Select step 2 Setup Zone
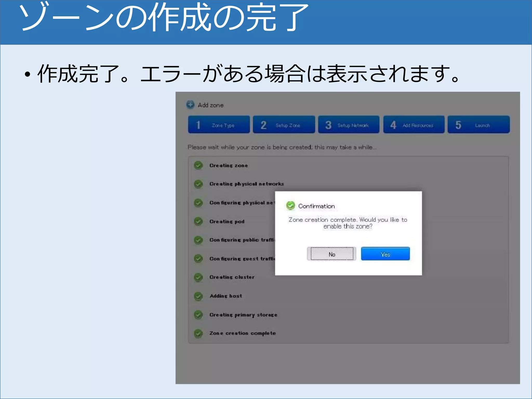Viewport: 532px width, 399px height. [284, 125]
